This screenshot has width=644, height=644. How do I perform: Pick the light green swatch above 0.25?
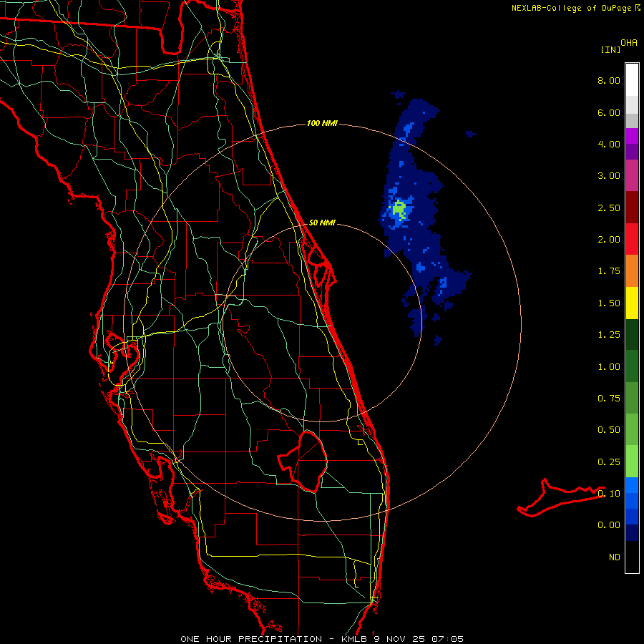pyautogui.click(x=632, y=462)
